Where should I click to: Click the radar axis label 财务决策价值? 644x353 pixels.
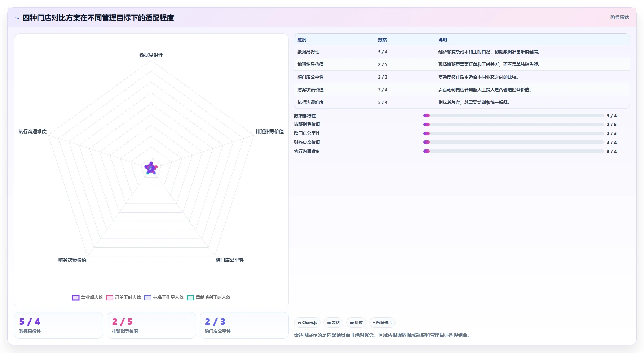(72, 260)
